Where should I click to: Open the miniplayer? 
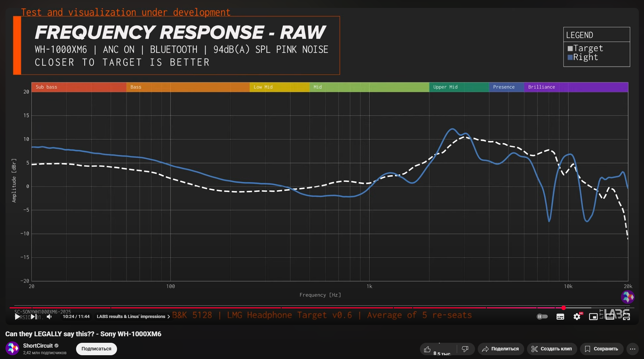[593, 317]
